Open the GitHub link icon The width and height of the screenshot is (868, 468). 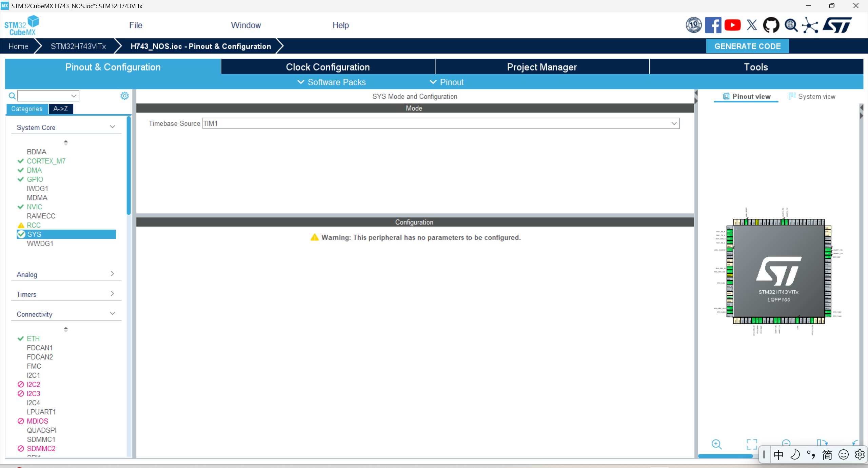tap(771, 25)
